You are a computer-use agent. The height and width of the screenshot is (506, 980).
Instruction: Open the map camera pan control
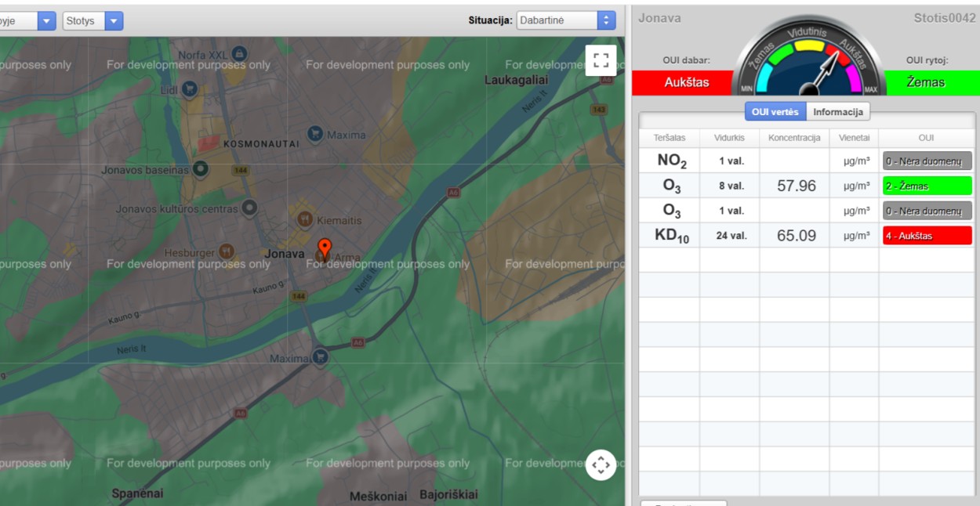coord(601,464)
